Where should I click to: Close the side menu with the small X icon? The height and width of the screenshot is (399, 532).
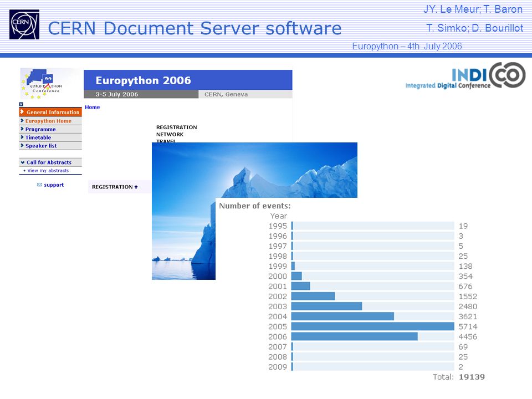[21, 104]
